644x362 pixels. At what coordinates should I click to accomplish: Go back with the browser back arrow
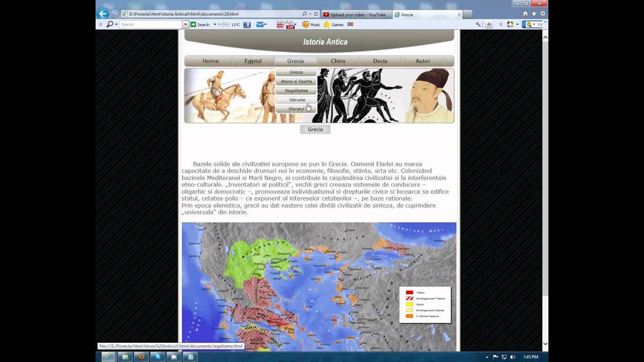103,14
